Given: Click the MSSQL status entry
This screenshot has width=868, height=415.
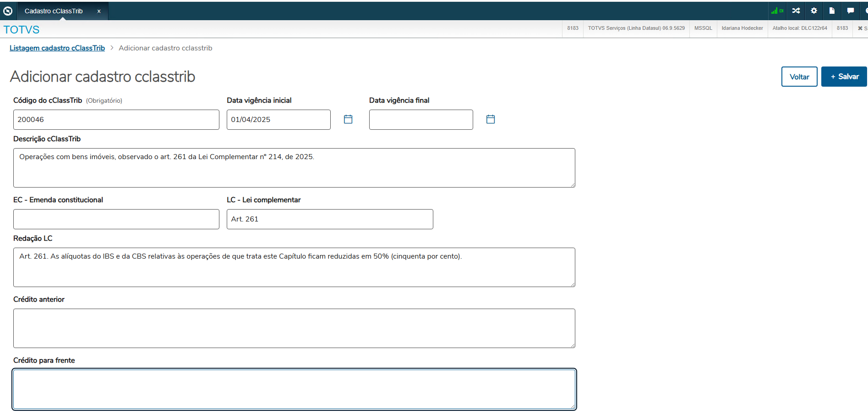Looking at the screenshot, I should click(703, 28).
